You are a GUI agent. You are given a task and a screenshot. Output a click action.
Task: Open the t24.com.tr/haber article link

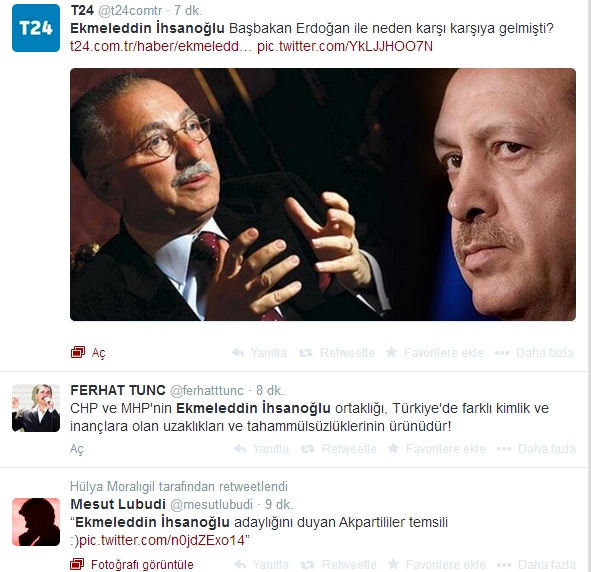(161, 46)
